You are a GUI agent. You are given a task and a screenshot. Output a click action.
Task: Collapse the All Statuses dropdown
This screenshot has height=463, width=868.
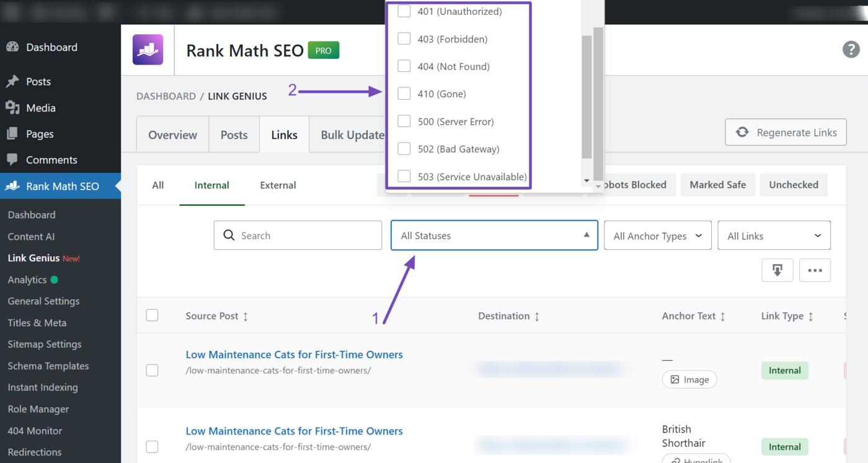[x=494, y=236]
